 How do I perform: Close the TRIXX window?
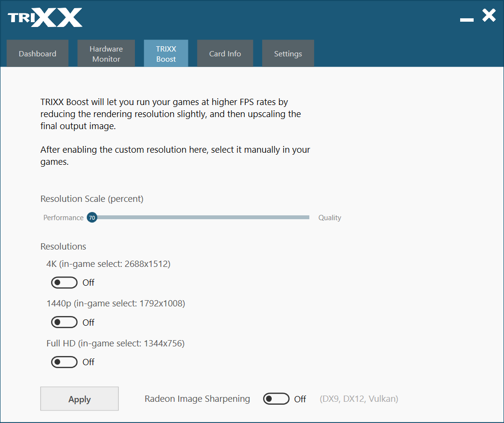(x=489, y=15)
